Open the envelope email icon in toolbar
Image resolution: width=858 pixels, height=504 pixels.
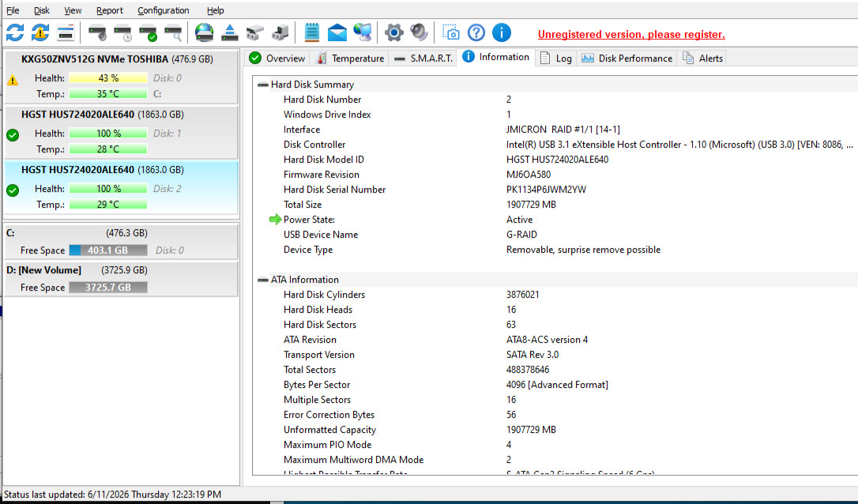tap(337, 33)
